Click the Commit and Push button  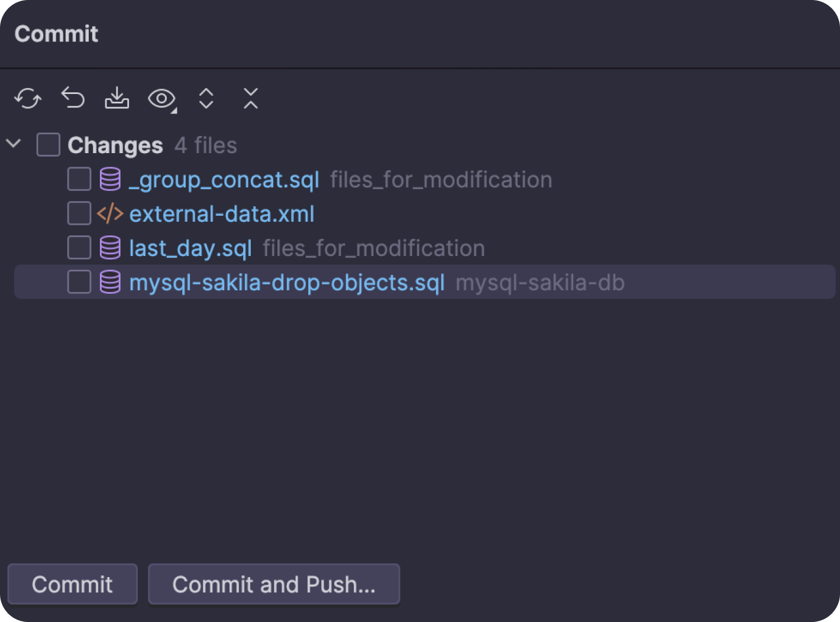[274, 584]
